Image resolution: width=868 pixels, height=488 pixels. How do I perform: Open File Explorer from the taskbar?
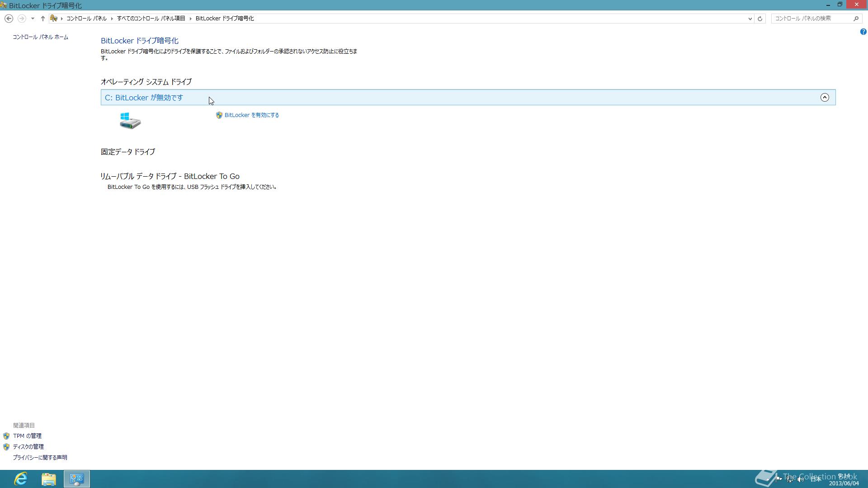point(48,479)
